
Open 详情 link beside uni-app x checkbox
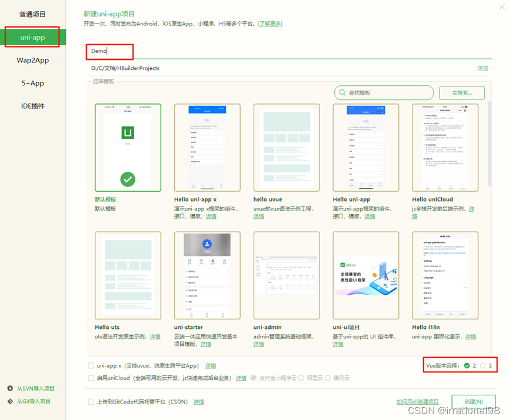pos(211,366)
